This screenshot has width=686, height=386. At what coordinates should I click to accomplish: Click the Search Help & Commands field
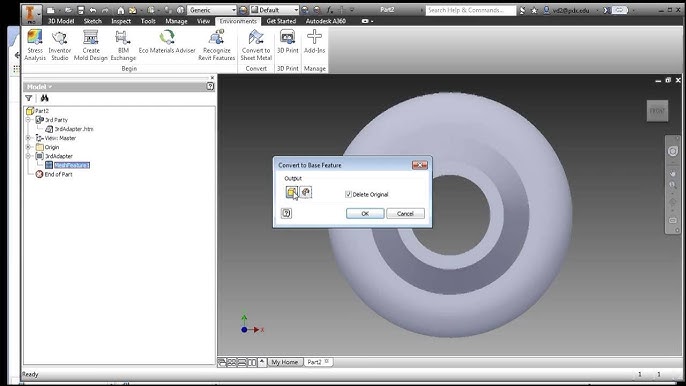coord(471,10)
